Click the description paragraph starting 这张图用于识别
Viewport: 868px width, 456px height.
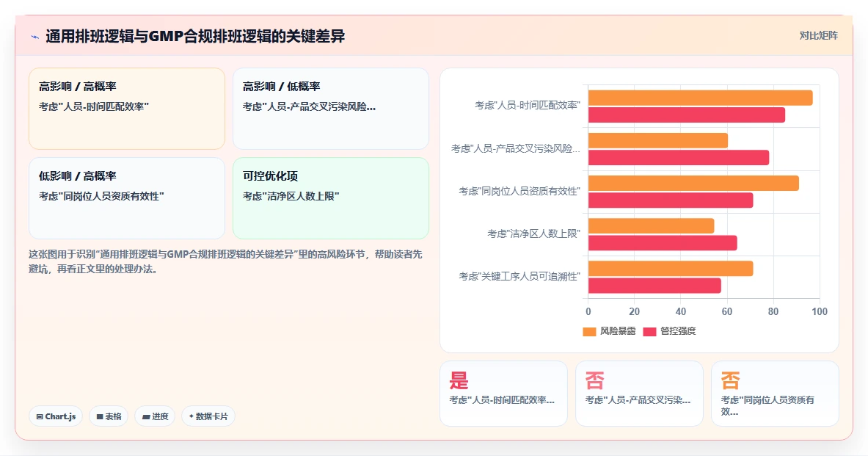click(x=225, y=261)
